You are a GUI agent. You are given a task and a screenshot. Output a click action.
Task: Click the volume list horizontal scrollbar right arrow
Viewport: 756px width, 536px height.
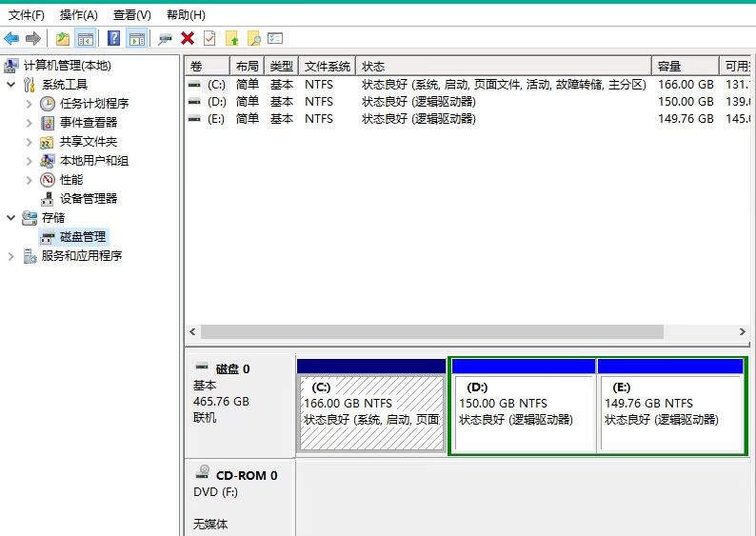click(x=743, y=332)
